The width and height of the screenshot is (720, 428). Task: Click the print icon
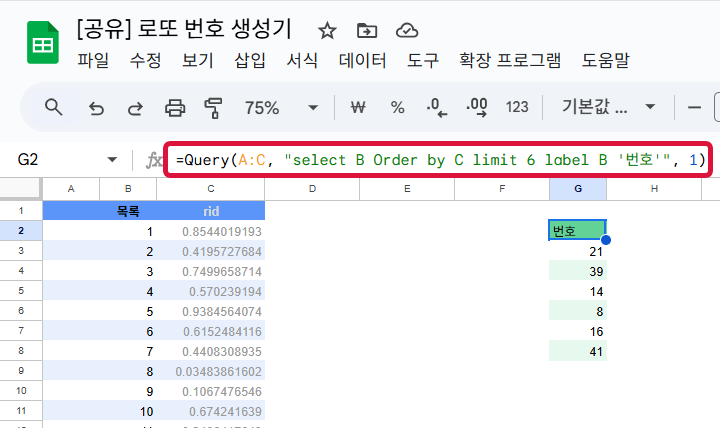point(175,107)
